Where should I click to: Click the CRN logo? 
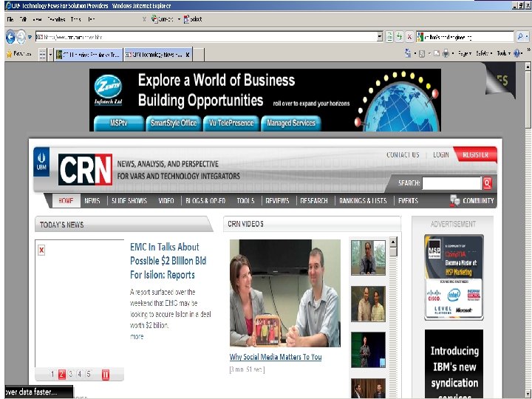point(85,170)
